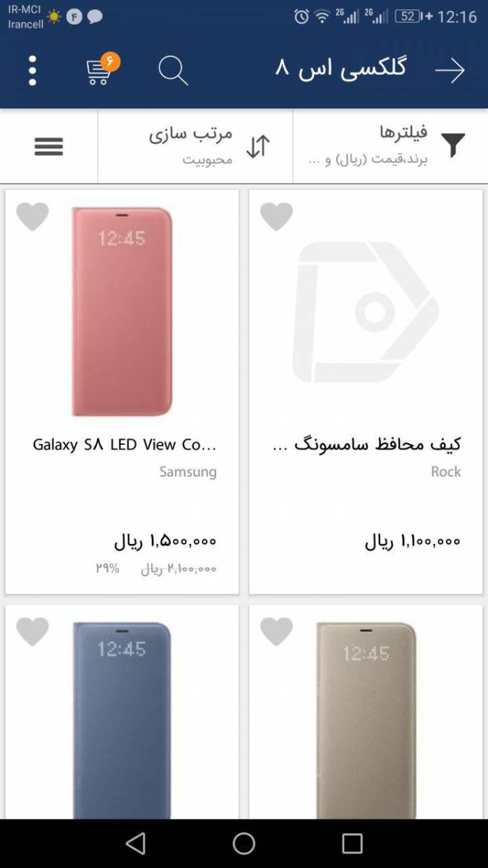The width and height of the screenshot is (488, 868).
Task: Open the three-dot overflow menu
Action: click(x=33, y=71)
